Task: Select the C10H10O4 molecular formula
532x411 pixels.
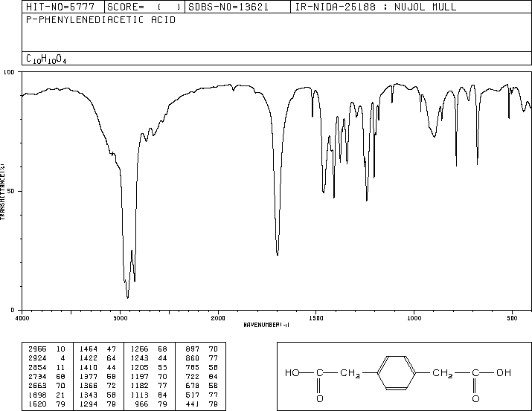Action: 46,59
